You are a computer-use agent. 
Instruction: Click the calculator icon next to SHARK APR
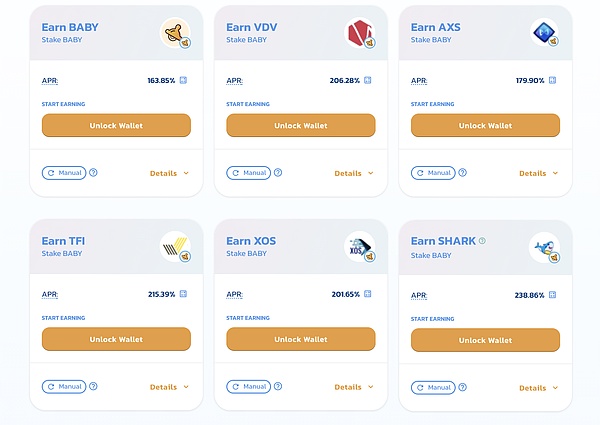tap(553, 295)
